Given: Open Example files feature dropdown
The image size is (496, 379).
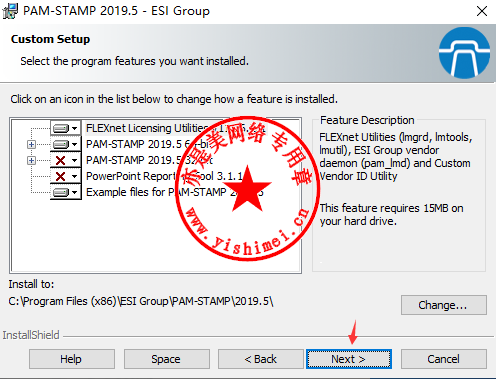Looking at the screenshot, I should click(65, 192).
